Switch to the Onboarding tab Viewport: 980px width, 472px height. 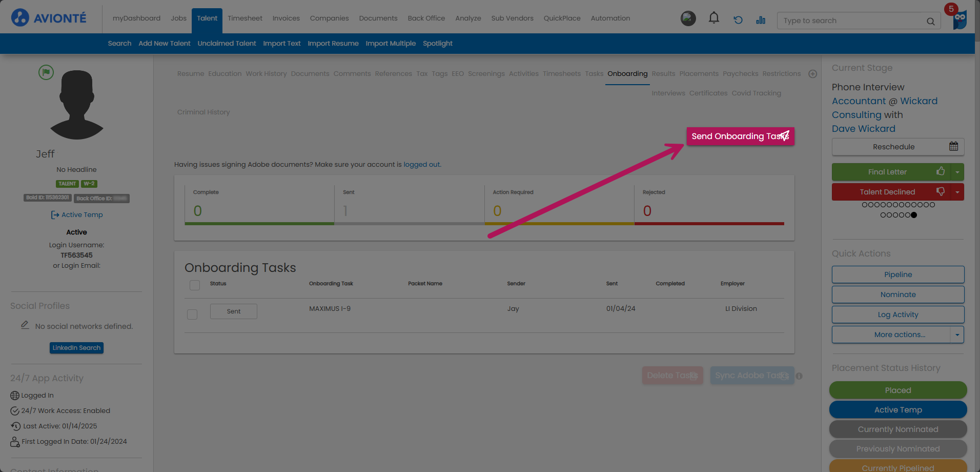pyautogui.click(x=627, y=74)
